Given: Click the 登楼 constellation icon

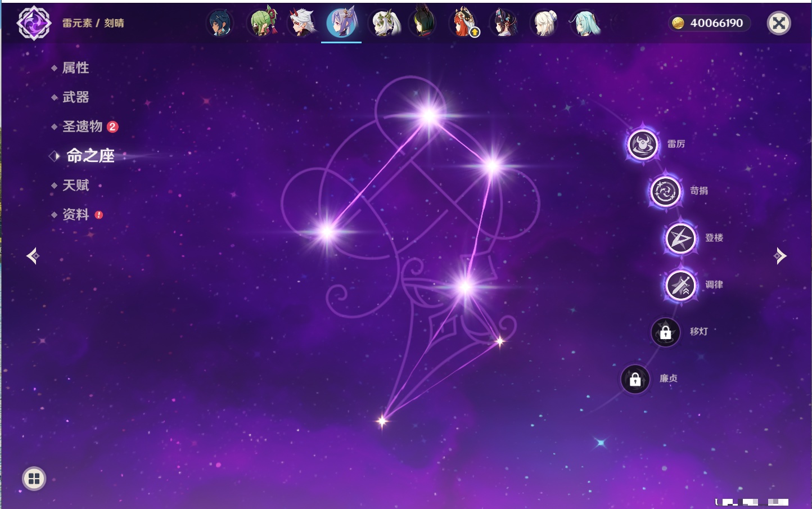Looking at the screenshot, I should [680, 238].
